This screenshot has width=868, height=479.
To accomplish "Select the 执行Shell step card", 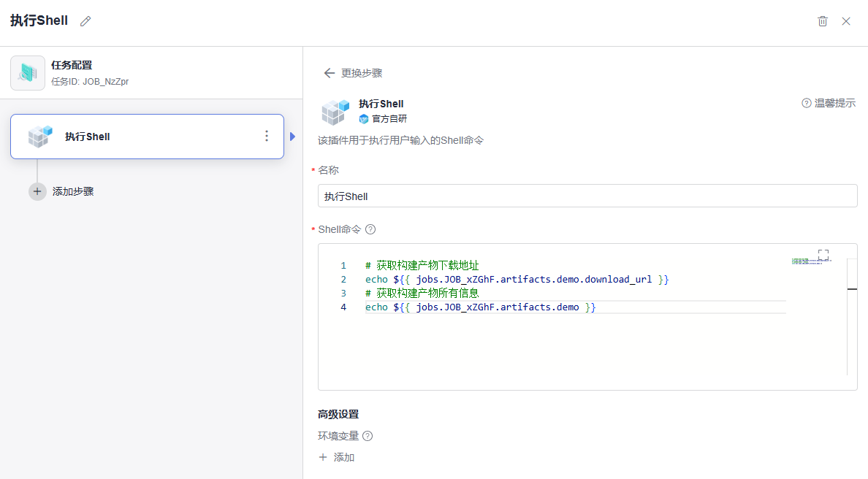I will pos(147,137).
